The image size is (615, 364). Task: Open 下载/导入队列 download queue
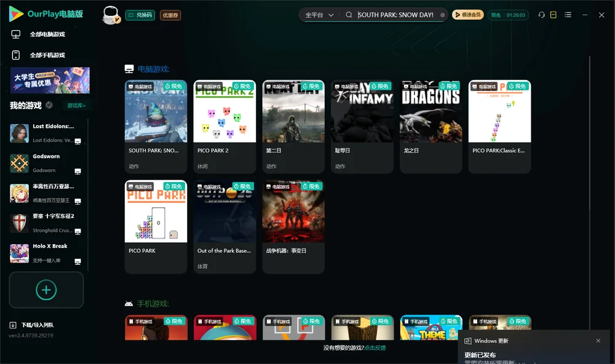click(x=31, y=325)
